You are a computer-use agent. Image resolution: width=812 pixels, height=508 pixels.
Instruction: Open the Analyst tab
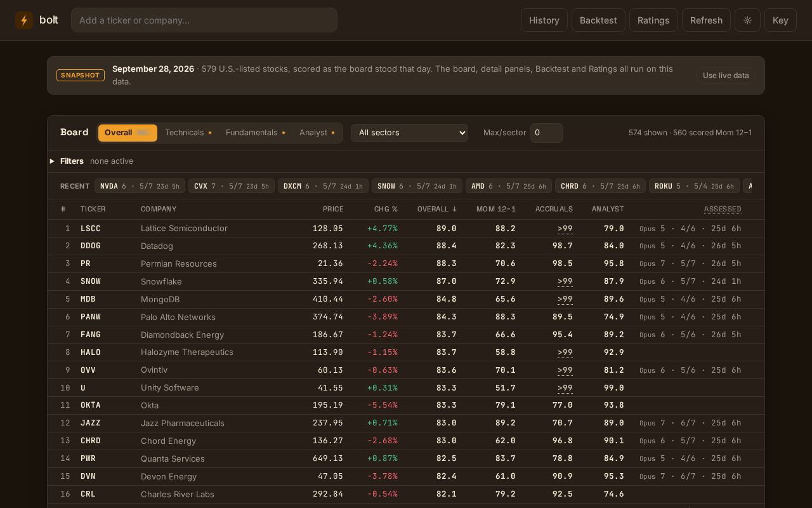[x=317, y=133]
